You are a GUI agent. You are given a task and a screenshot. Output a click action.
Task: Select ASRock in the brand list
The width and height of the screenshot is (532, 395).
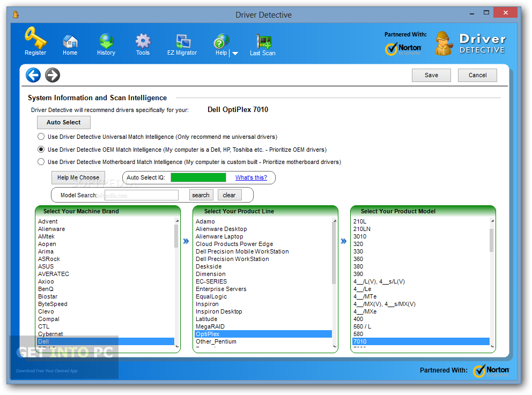click(49, 259)
